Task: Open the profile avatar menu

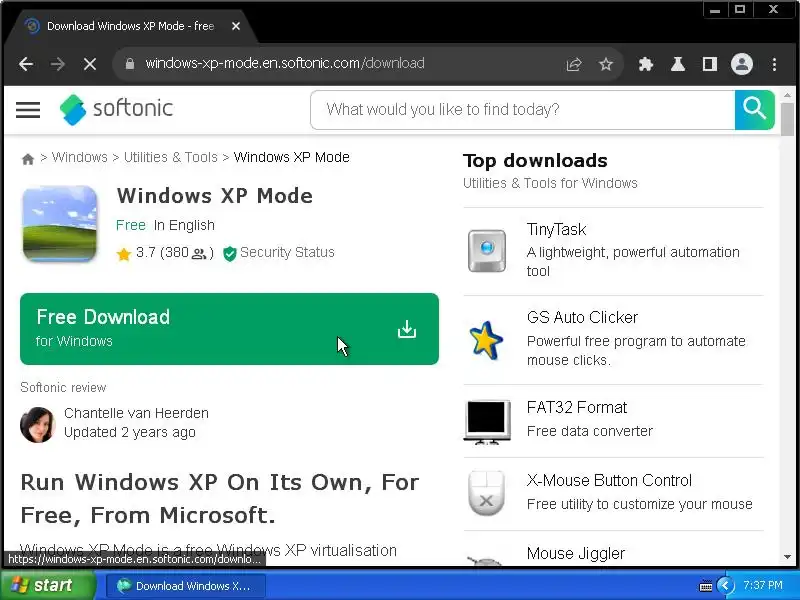Action: click(x=742, y=64)
